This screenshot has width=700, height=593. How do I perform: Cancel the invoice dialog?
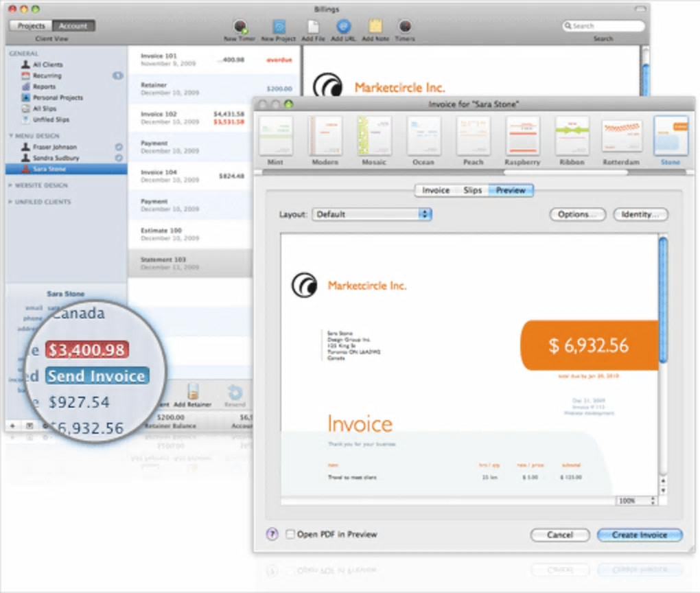tap(560, 535)
